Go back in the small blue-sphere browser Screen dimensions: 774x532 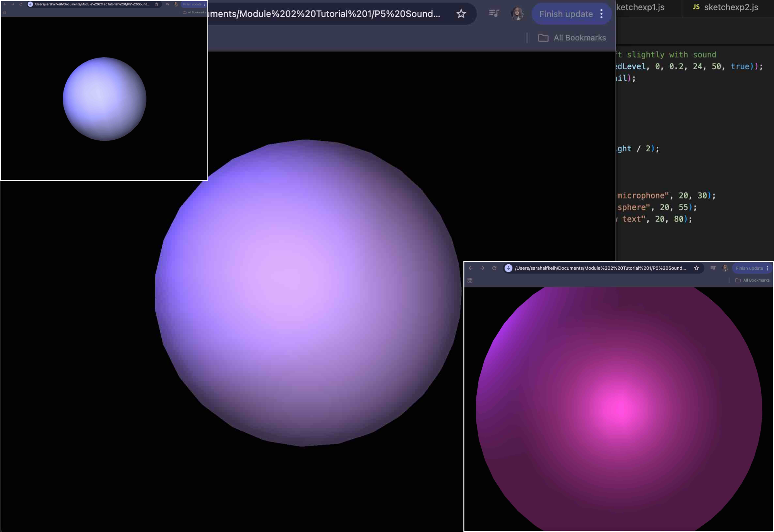[5, 4]
